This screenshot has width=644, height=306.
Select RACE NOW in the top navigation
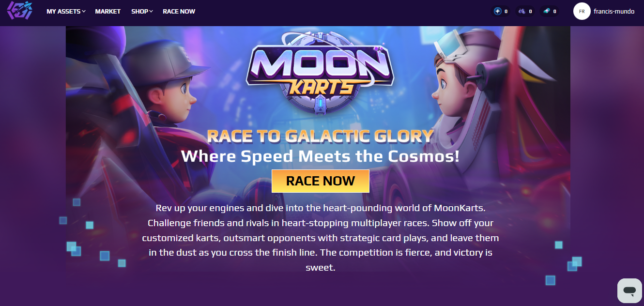[179, 11]
